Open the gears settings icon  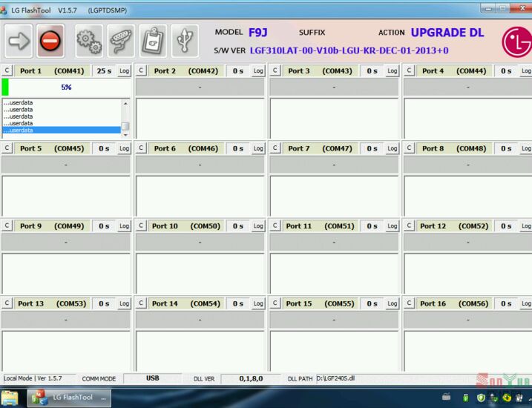89,41
